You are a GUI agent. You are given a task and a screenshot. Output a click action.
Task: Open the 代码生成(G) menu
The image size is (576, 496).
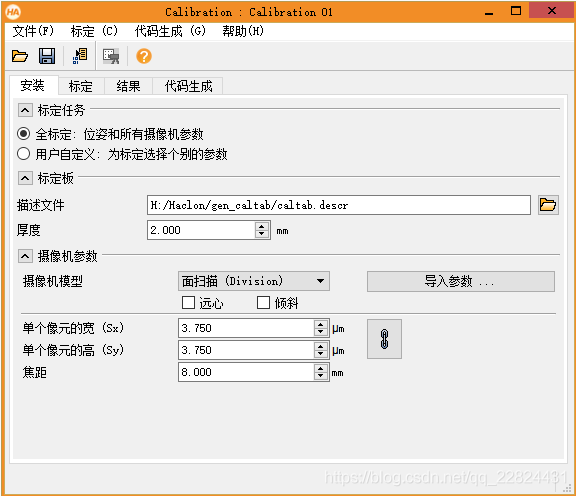tap(170, 31)
